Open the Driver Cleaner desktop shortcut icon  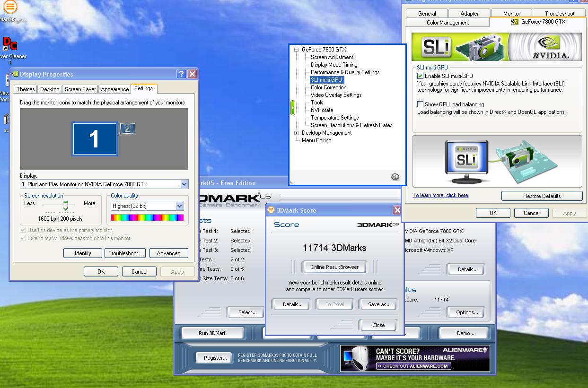tap(10, 44)
